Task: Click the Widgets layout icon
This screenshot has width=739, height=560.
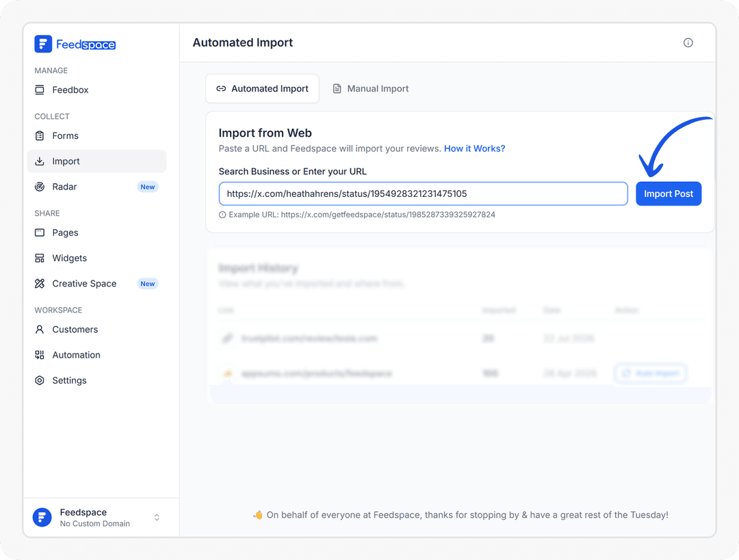Action: coord(40,258)
